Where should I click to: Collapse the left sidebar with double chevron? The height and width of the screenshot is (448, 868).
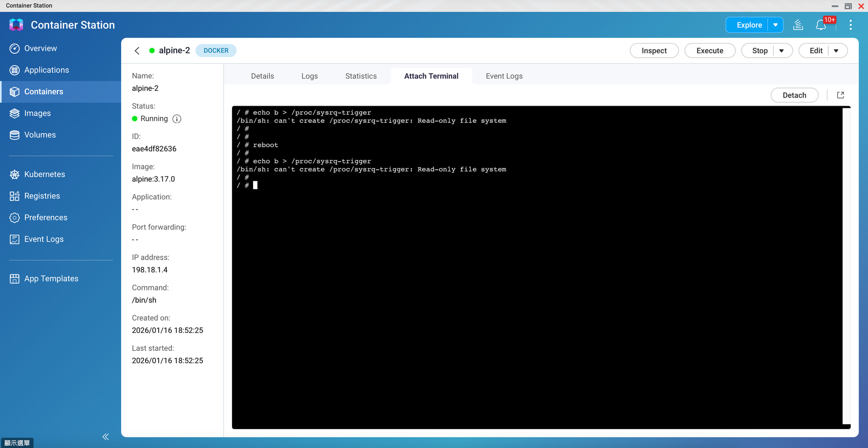pyautogui.click(x=105, y=437)
